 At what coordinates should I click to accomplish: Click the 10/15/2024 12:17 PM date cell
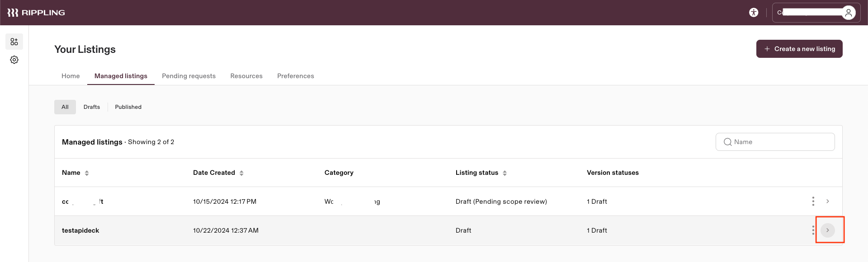pyautogui.click(x=225, y=201)
